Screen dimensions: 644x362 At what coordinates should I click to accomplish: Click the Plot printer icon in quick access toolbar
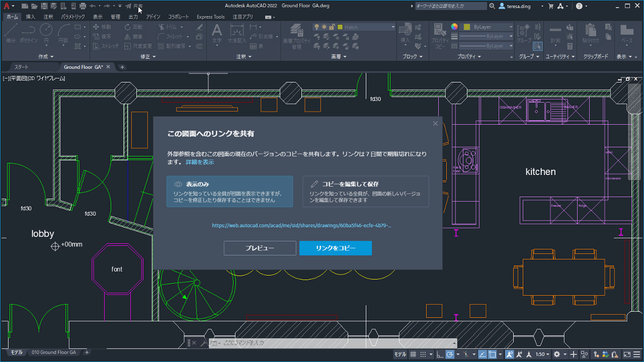(x=83, y=6)
